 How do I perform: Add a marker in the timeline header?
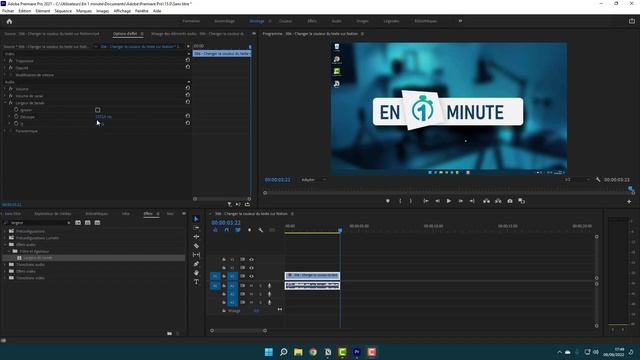click(x=249, y=230)
